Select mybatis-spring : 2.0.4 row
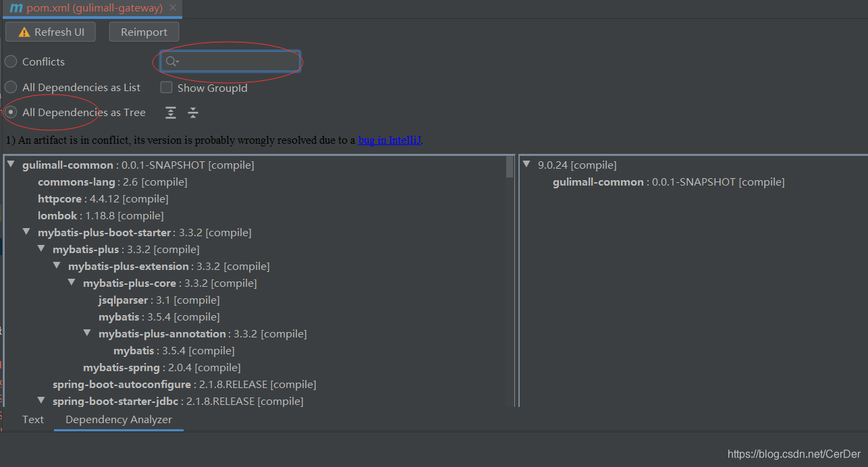The image size is (868, 467). [x=162, y=367]
